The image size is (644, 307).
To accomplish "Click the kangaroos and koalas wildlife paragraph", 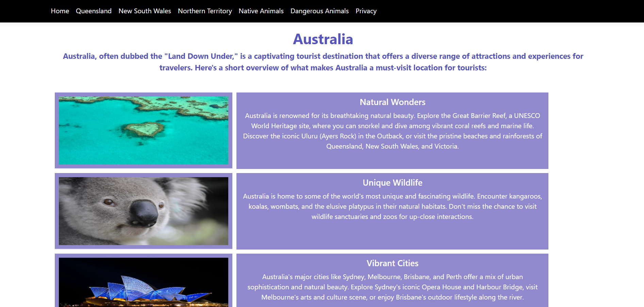I will tap(392, 206).
